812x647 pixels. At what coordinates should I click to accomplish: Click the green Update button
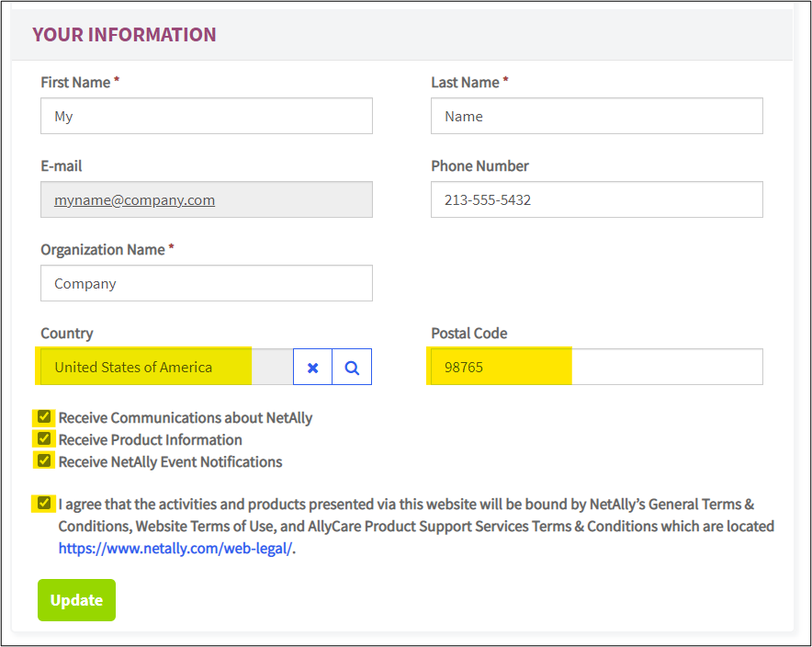(x=76, y=600)
